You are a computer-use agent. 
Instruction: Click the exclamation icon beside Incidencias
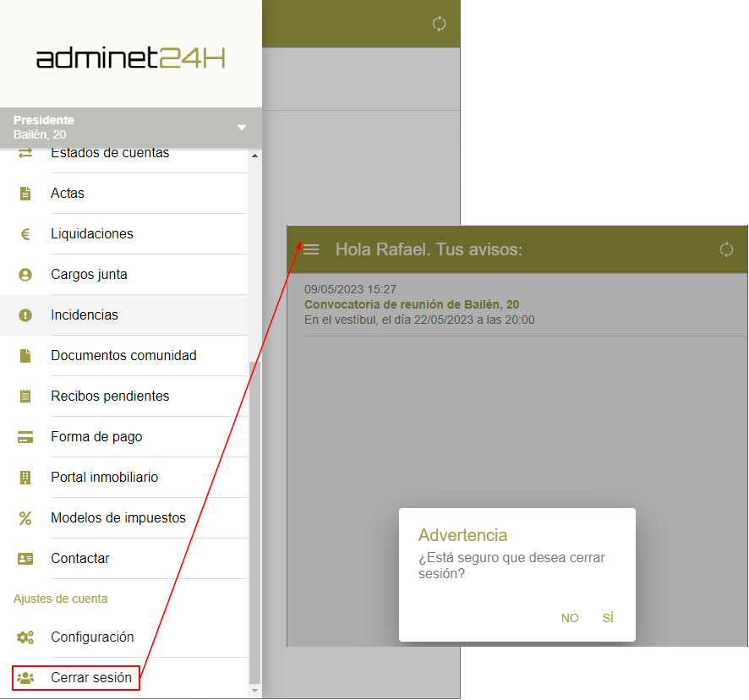[x=25, y=315]
